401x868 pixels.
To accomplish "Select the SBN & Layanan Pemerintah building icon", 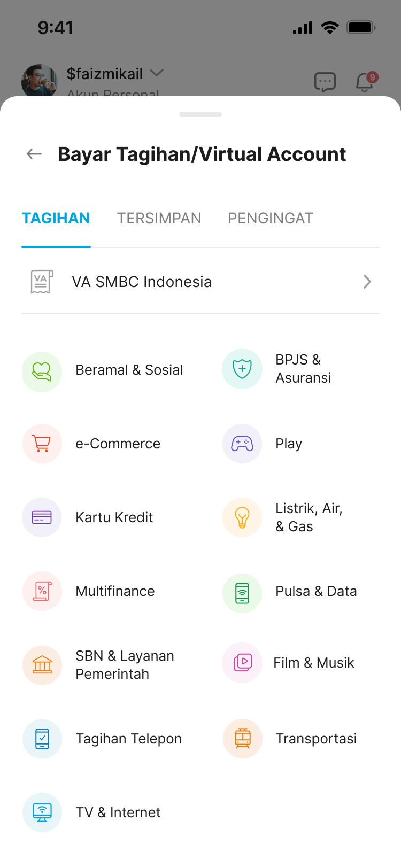I will coord(42,665).
